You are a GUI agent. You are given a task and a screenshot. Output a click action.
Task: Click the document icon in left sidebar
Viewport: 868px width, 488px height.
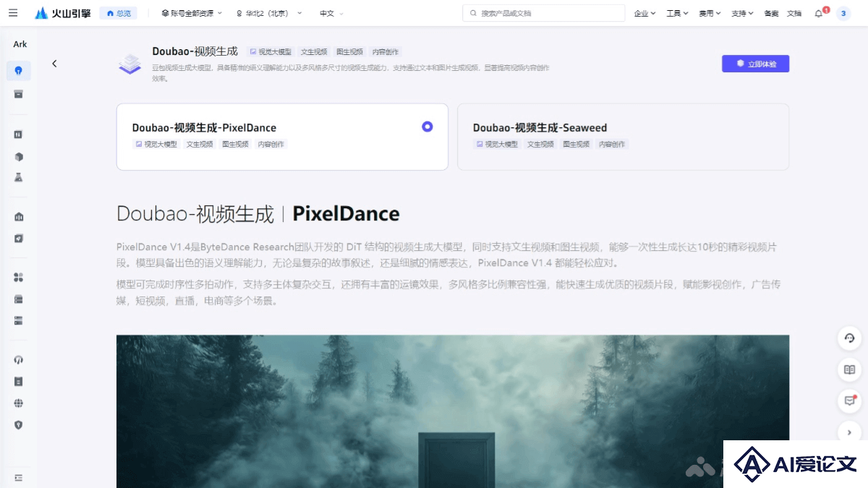[x=19, y=381]
